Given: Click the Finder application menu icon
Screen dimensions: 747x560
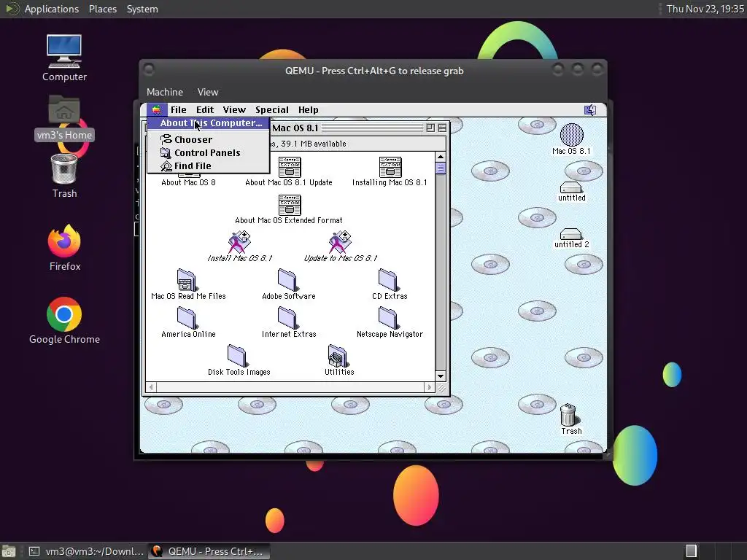Looking at the screenshot, I should click(589, 110).
